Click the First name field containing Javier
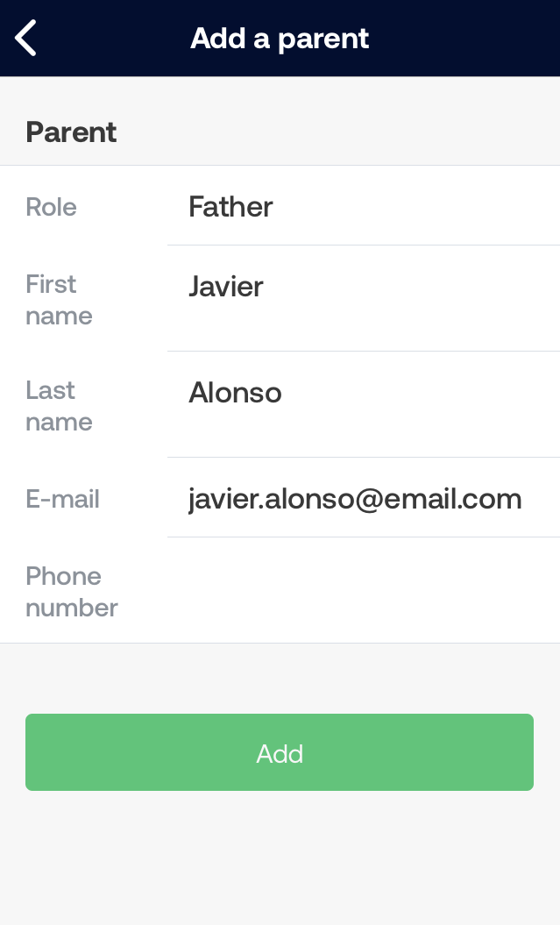Image resolution: width=560 pixels, height=925 pixels. 363,298
